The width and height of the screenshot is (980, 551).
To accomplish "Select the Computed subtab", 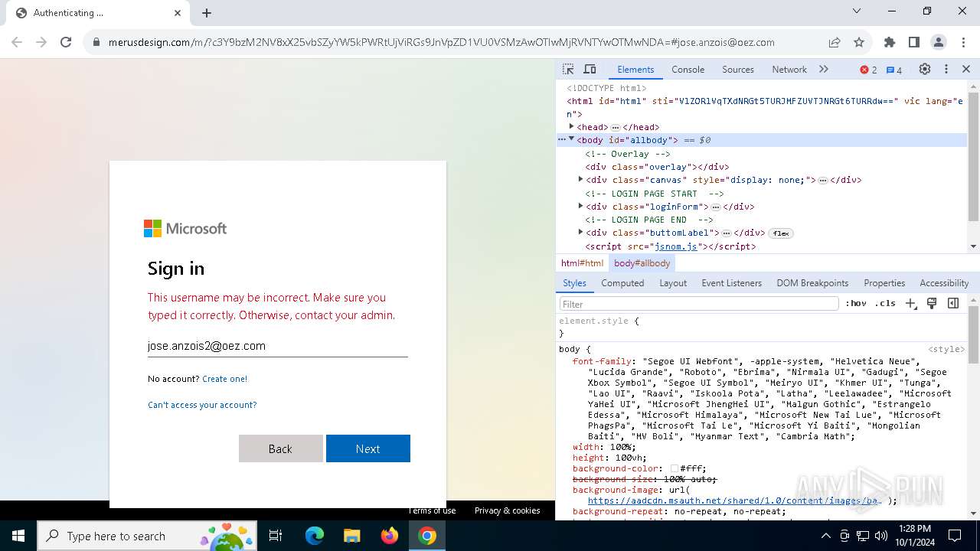I will click(x=622, y=283).
